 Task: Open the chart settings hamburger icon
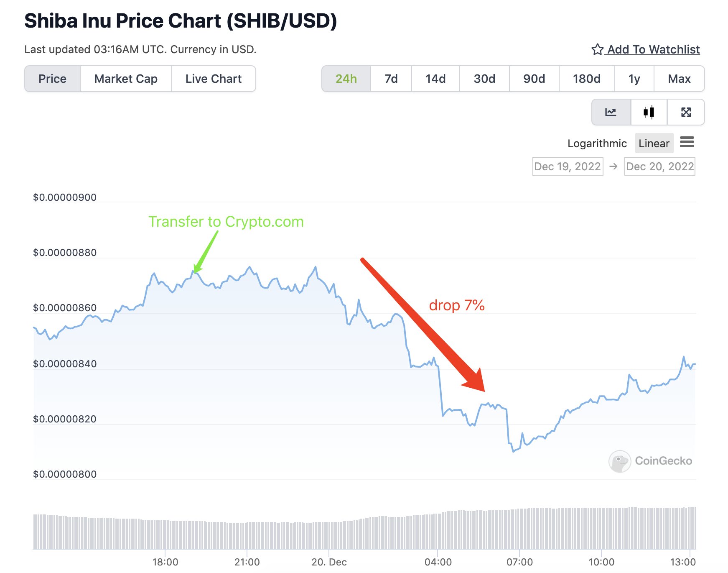[x=687, y=143]
